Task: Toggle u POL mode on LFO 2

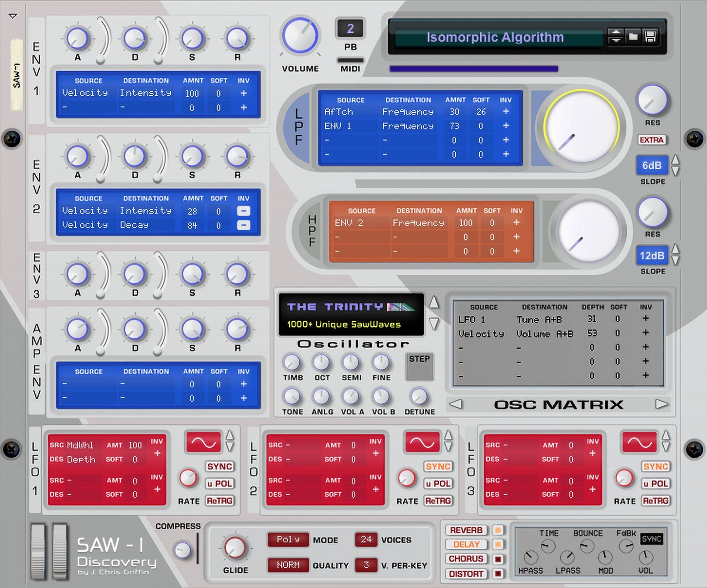Action: pos(437,484)
